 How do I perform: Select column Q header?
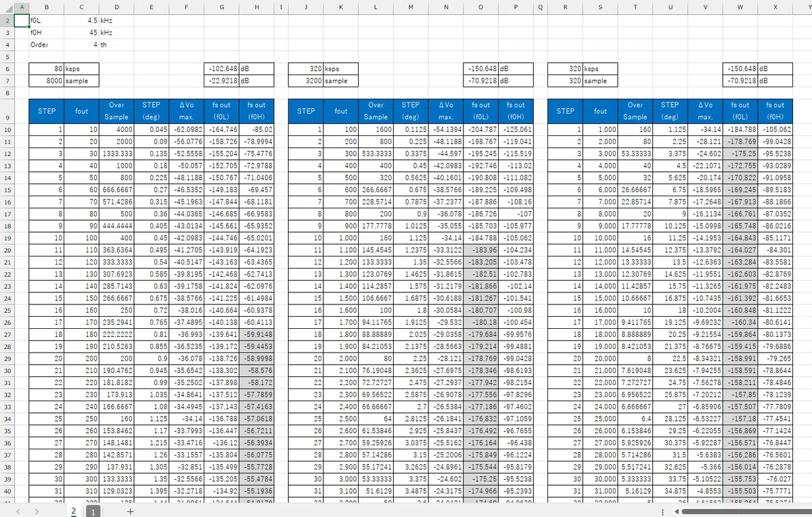(541, 7)
